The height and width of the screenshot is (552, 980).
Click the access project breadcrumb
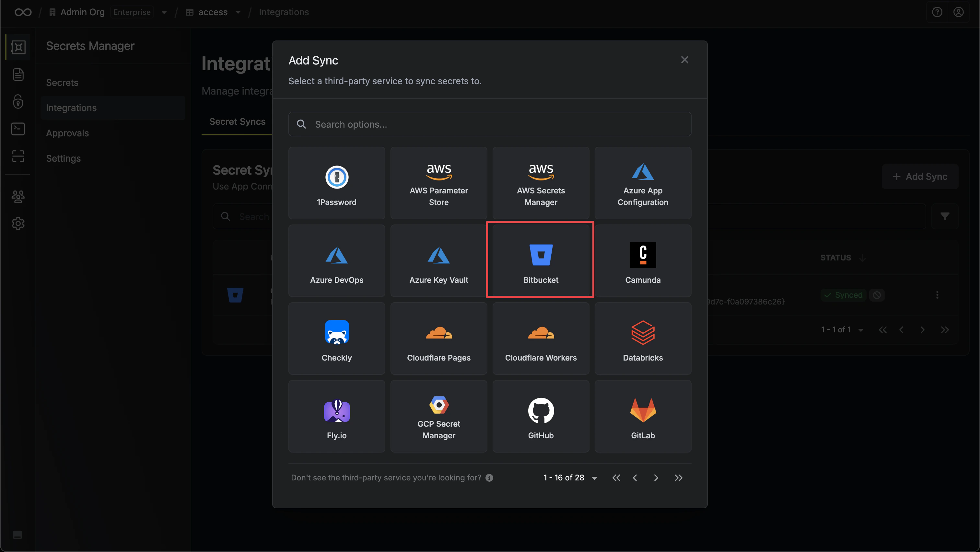click(213, 12)
